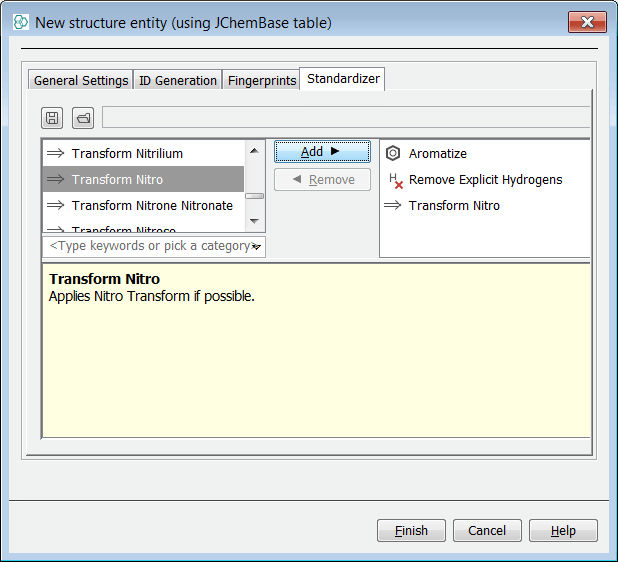The height and width of the screenshot is (562, 618).
Task: Select Transform Nitrilium in the list
Action: coord(127,154)
